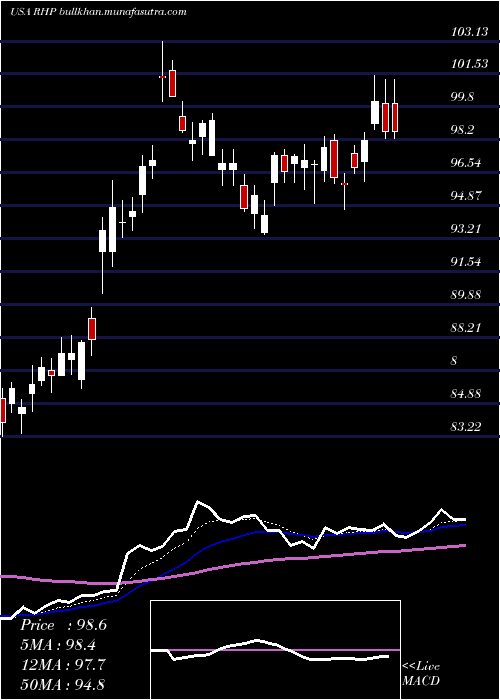Click inside the Live MACD inset chart
This screenshot has width=500, height=700.
pyautogui.click(x=275, y=650)
